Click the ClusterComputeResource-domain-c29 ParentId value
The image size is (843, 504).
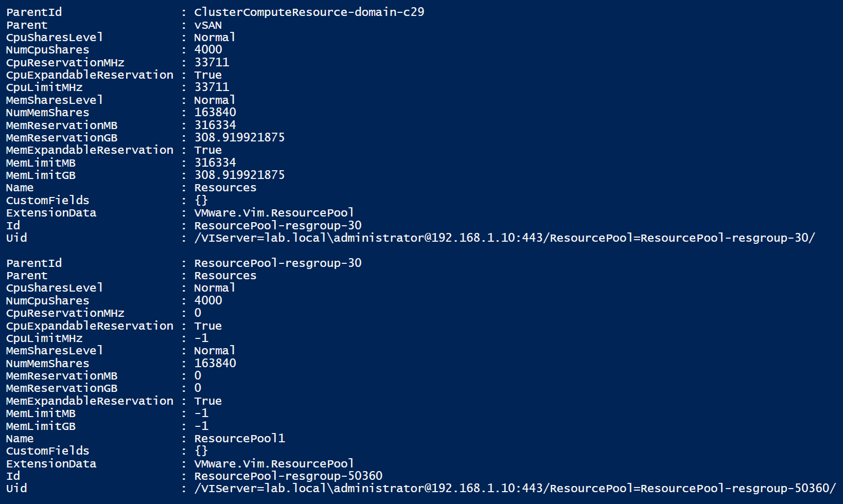[x=309, y=12]
